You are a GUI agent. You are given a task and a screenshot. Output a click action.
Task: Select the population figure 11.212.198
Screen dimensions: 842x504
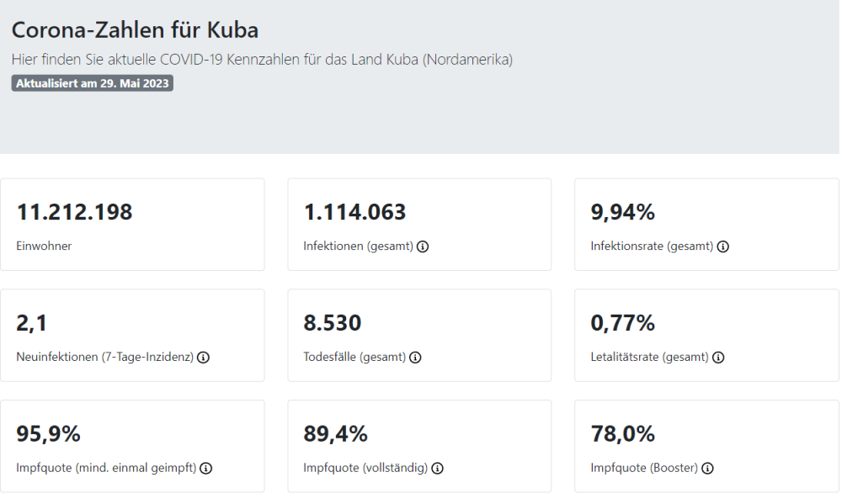point(75,213)
